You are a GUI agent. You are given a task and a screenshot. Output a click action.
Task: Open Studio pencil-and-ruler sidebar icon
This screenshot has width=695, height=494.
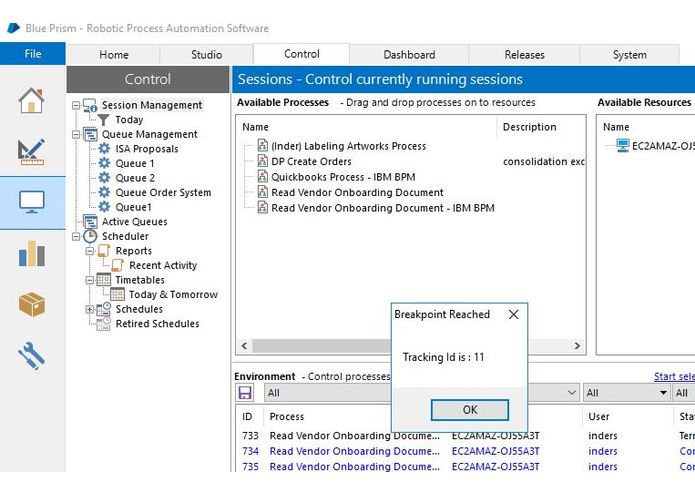click(31, 152)
